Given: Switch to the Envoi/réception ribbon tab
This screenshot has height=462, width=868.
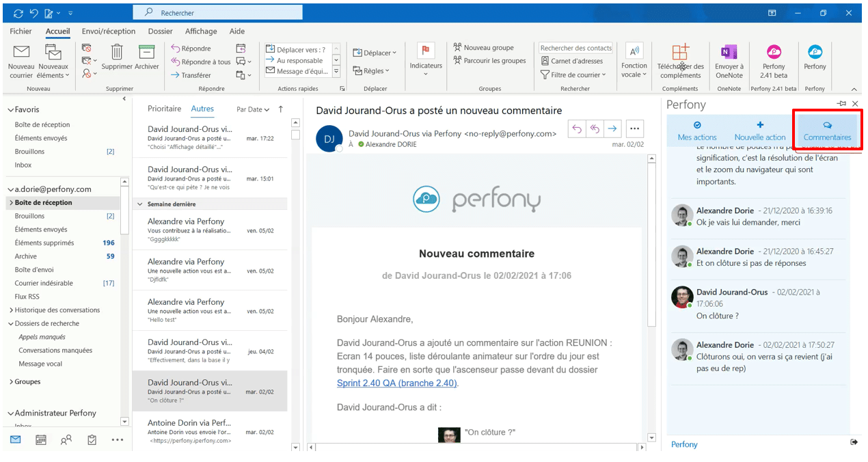Looking at the screenshot, I should [109, 31].
